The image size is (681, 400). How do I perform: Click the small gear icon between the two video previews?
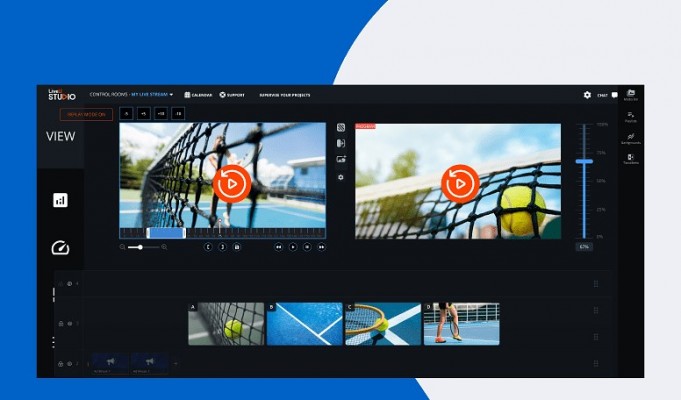pos(341,177)
